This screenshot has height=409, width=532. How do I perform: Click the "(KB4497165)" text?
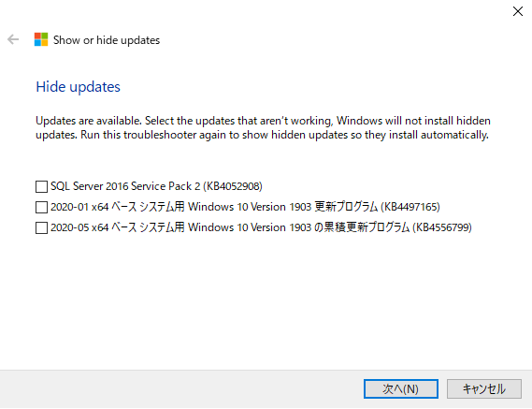(410, 207)
